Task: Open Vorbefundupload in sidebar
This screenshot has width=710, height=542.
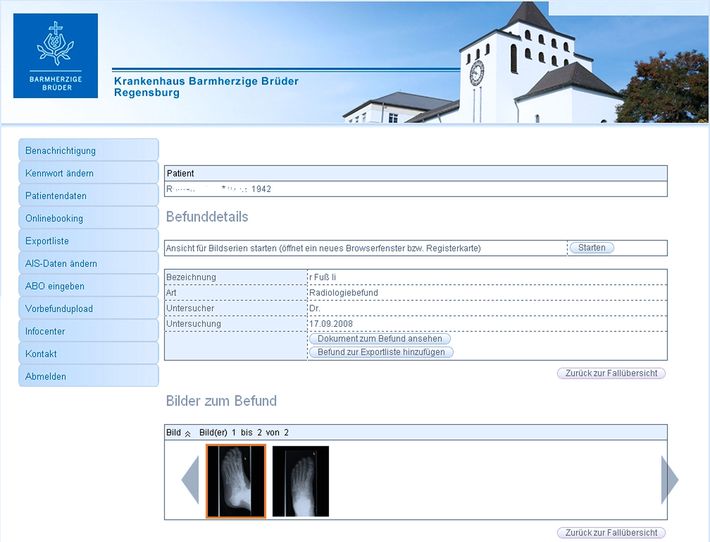Action: (x=88, y=309)
